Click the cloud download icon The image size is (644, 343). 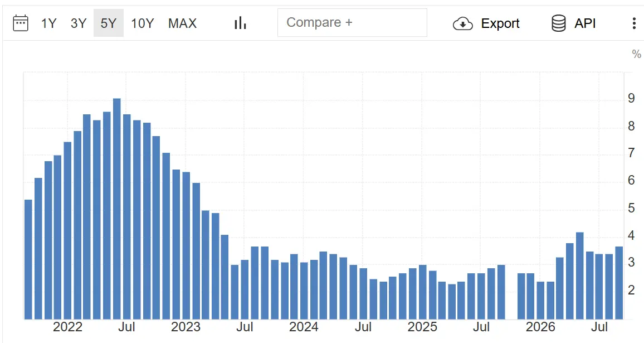pos(463,24)
